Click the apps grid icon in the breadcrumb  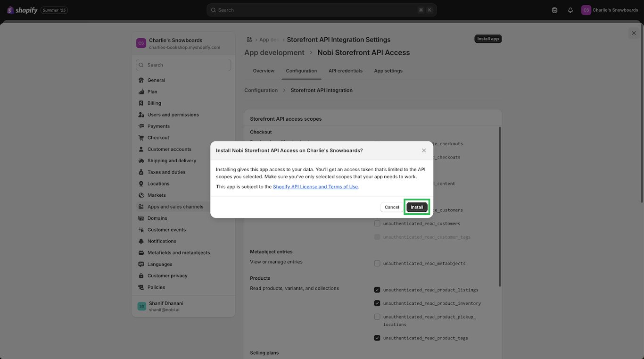point(249,40)
